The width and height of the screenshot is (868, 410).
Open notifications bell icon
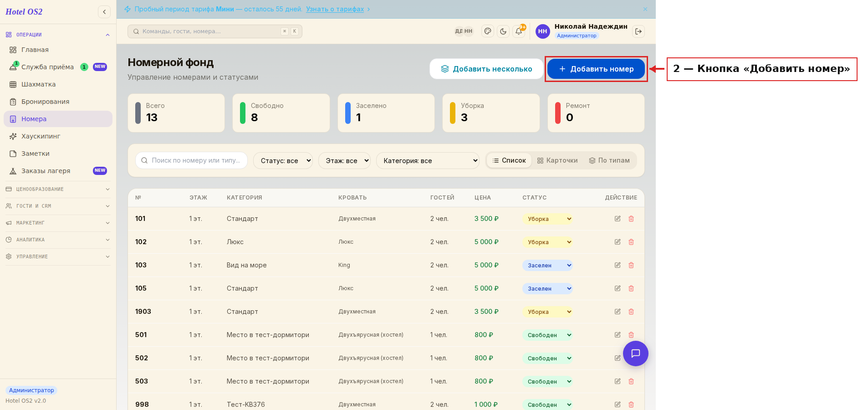[519, 31]
